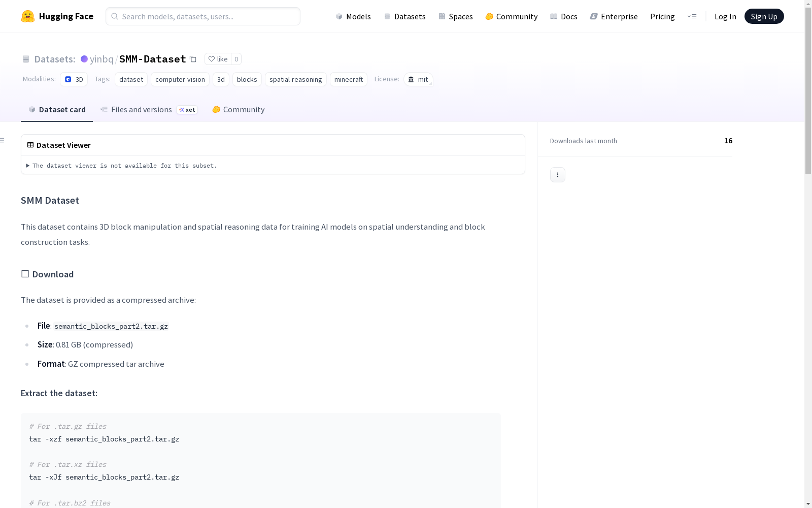The height and width of the screenshot is (508, 812).
Task: Click the 'Format: GZ compressed tar archive' line
Action: pyautogui.click(x=101, y=364)
